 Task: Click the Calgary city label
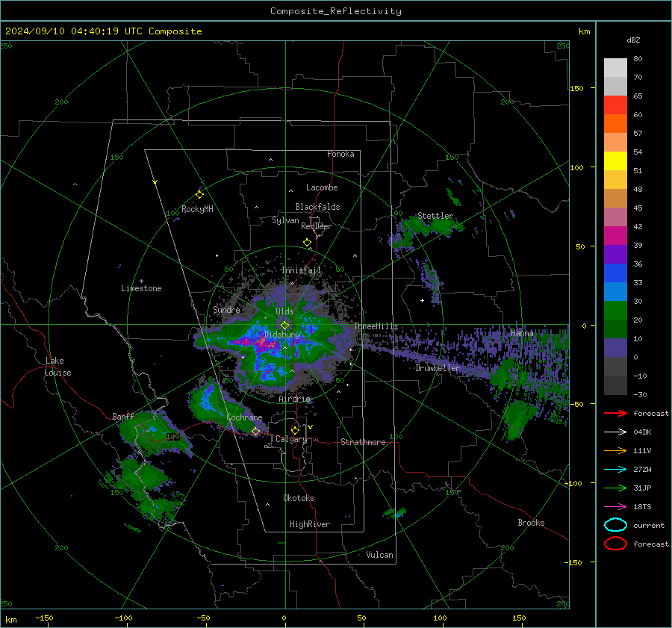(x=291, y=439)
